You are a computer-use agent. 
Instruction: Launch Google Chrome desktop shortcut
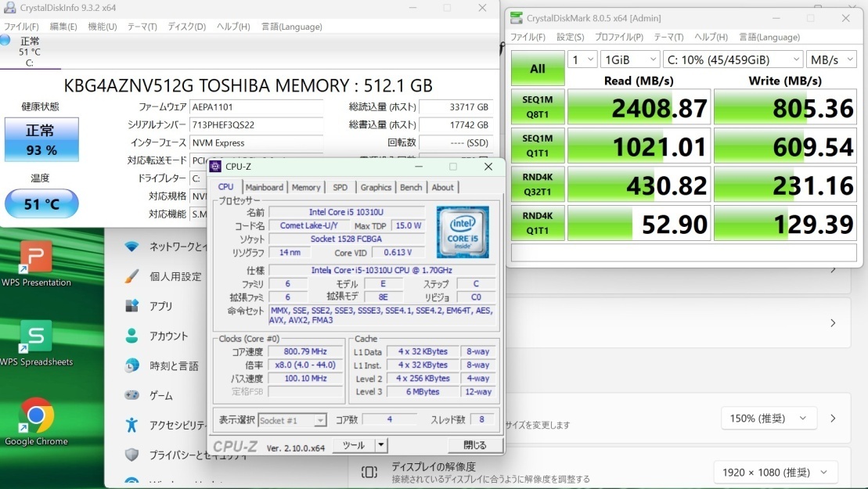pos(36,422)
